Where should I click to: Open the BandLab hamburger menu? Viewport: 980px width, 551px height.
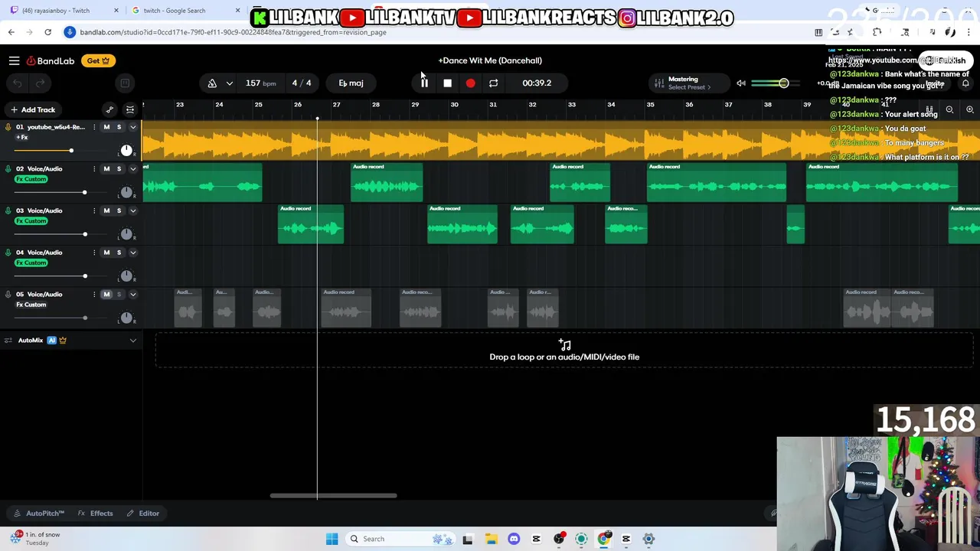[x=14, y=60]
